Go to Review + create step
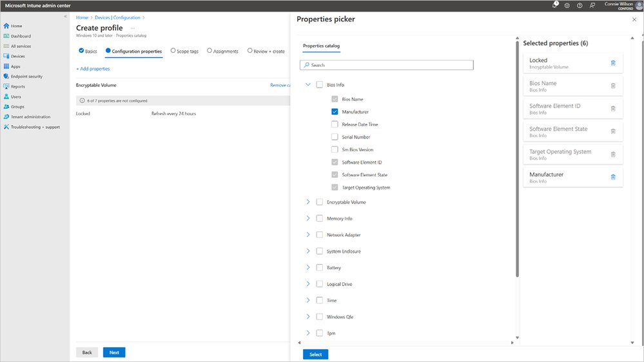The width and height of the screenshot is (644, 362). point(266,52)
